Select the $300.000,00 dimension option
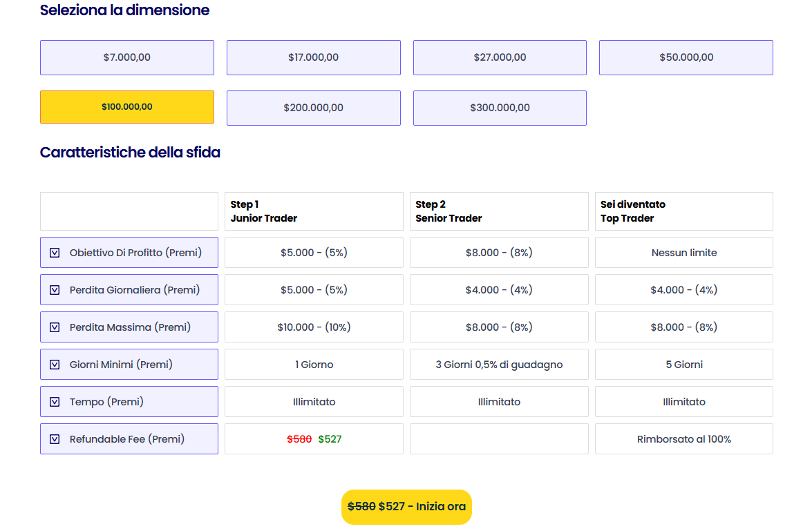This screenshot has height=531, width=812. [x=500, y=108]
